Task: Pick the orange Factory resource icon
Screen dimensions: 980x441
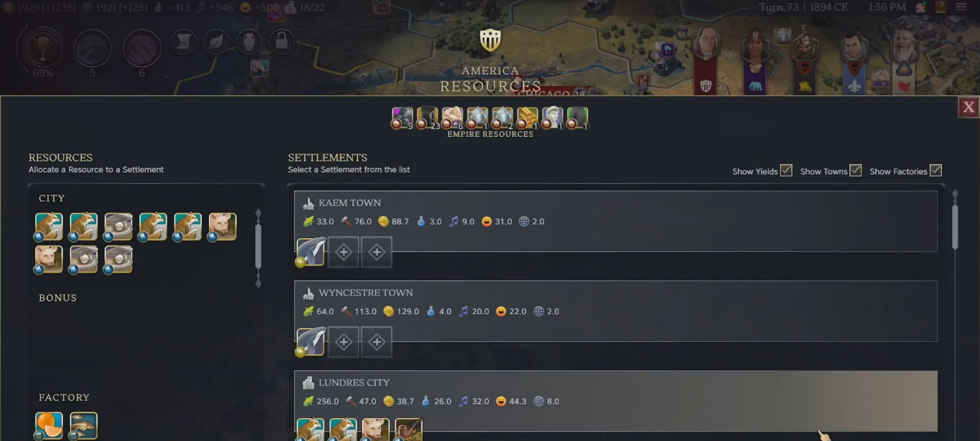Action: 49,425
